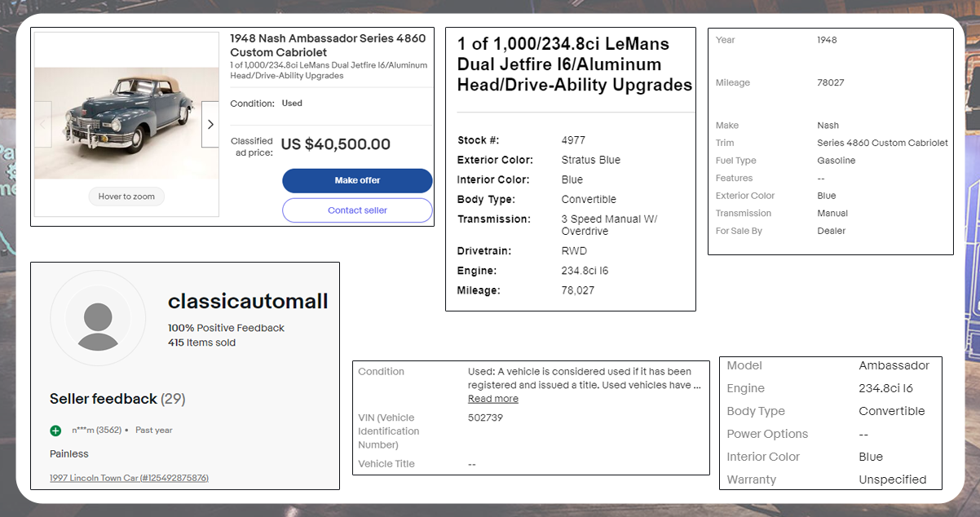980x517 pixels.
Task: Open the seller's profile avatar
Action: point(98,318)
